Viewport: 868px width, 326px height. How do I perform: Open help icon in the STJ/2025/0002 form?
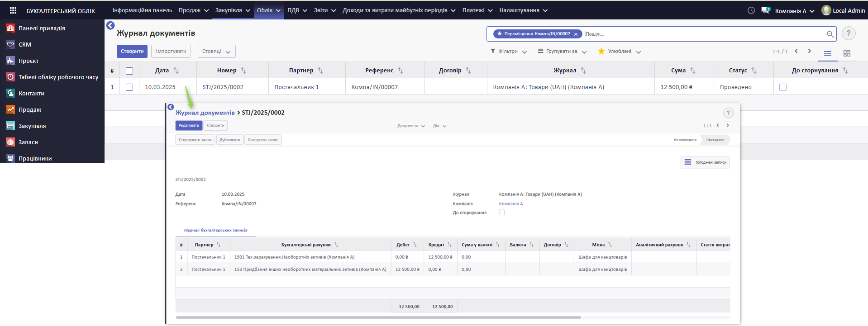coord(728,113)
